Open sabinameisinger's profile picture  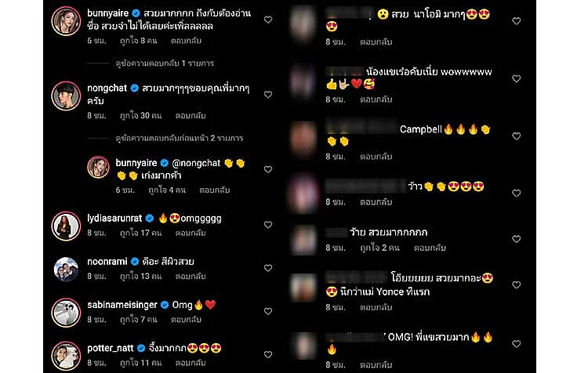point(66,313)
